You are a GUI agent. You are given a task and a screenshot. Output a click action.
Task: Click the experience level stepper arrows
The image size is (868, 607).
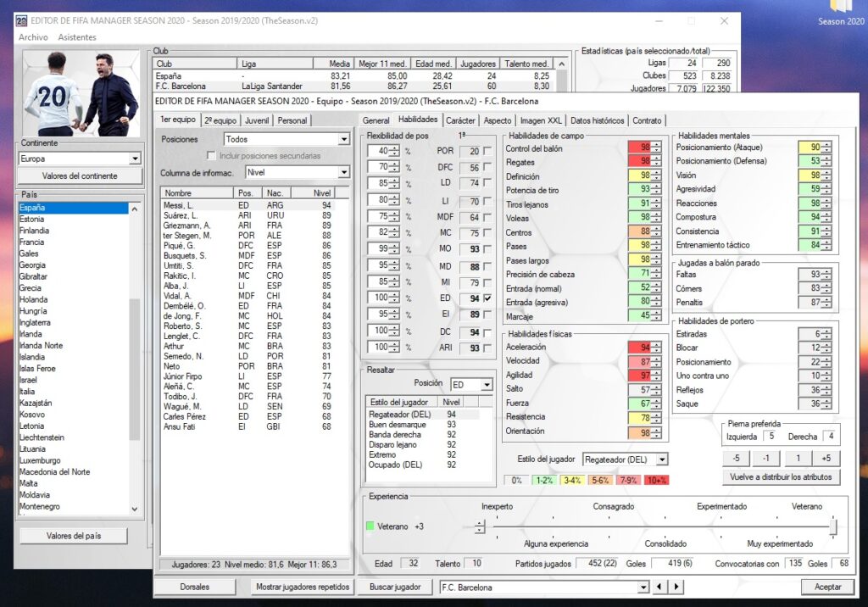[x=480, y=526]
